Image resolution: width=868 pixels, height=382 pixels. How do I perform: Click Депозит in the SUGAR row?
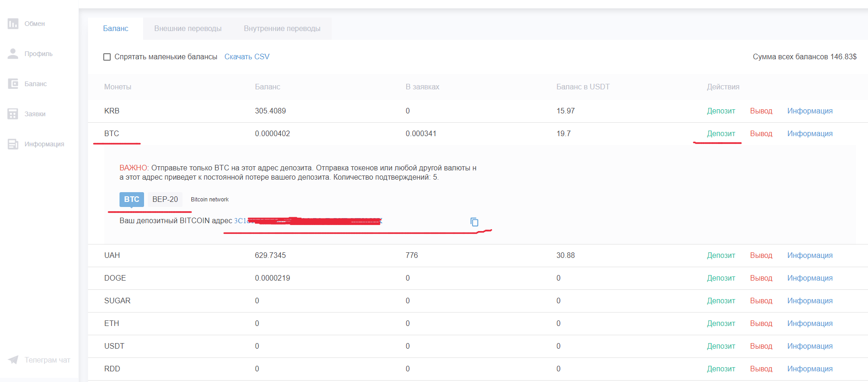[721, 301]
